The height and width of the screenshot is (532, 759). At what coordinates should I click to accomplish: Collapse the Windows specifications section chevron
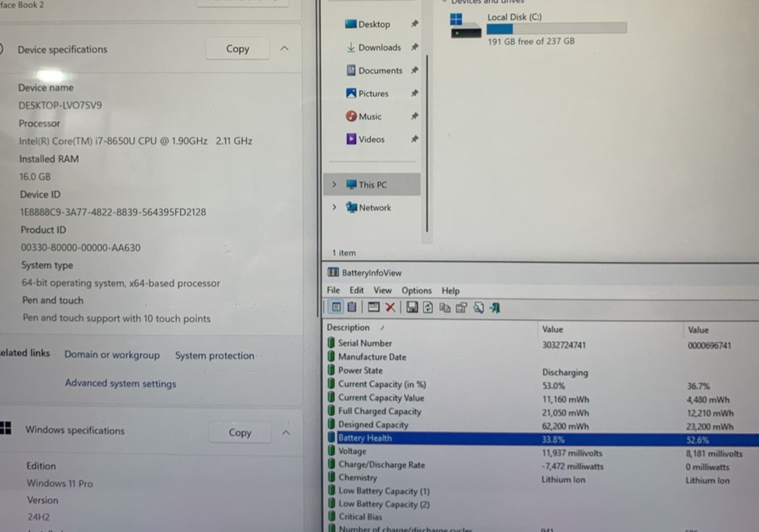coord(286,432)
